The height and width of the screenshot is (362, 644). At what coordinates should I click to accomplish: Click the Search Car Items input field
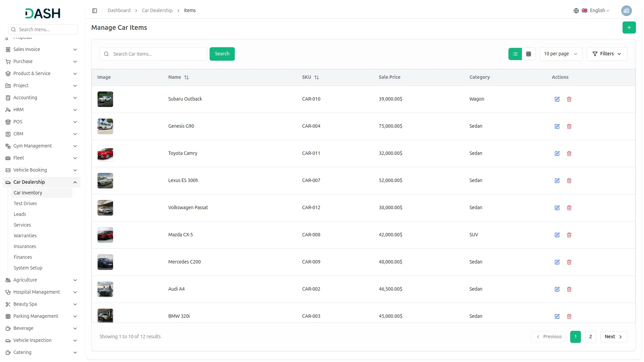(x=158, y=54)
